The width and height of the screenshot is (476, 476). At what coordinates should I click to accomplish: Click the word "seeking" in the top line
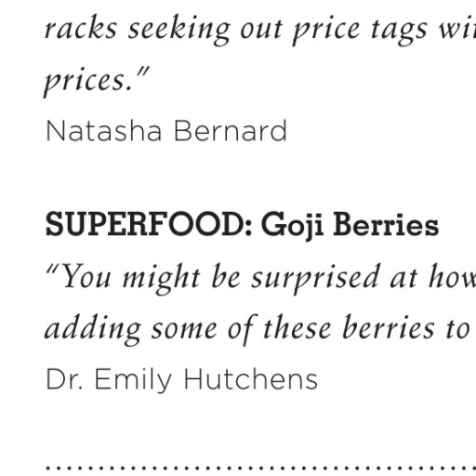tap(179, 31)
